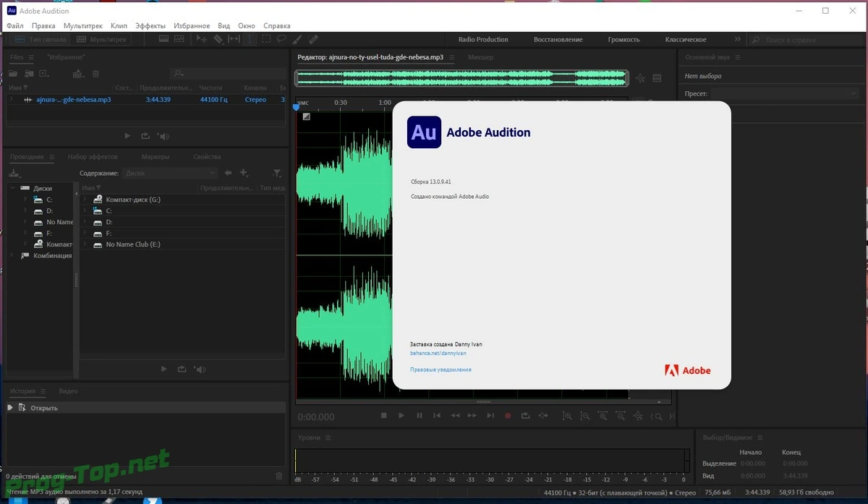The width and height of the screenshot is (868, 504).
Task: Stop playback in the editor transport
Action: click(x=384, y=415)
